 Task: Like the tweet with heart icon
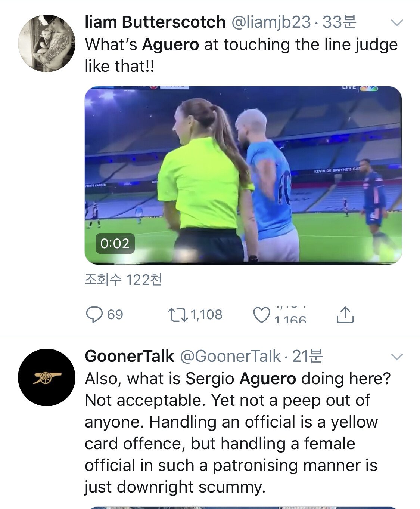pyautogui.click(x=261, y=315)
